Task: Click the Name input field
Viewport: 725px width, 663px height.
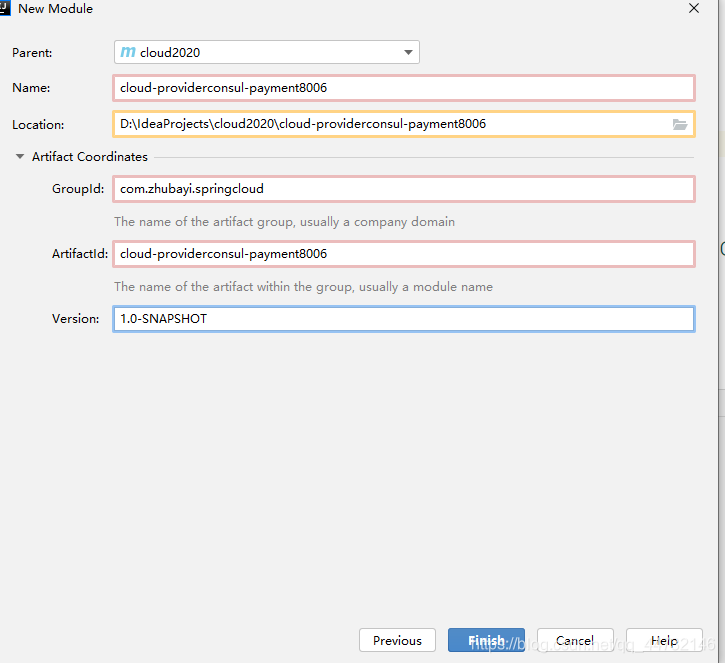Action: [x=404, y=88]
